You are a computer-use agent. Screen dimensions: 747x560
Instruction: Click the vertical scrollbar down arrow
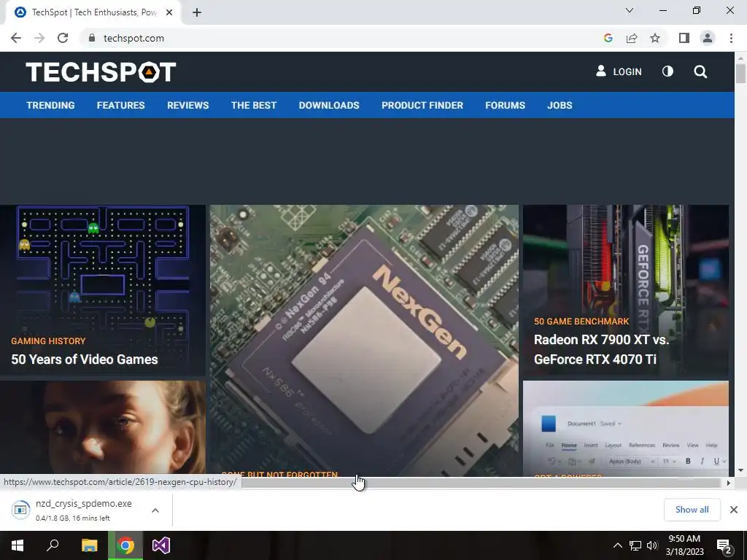(x=740, y=470)
